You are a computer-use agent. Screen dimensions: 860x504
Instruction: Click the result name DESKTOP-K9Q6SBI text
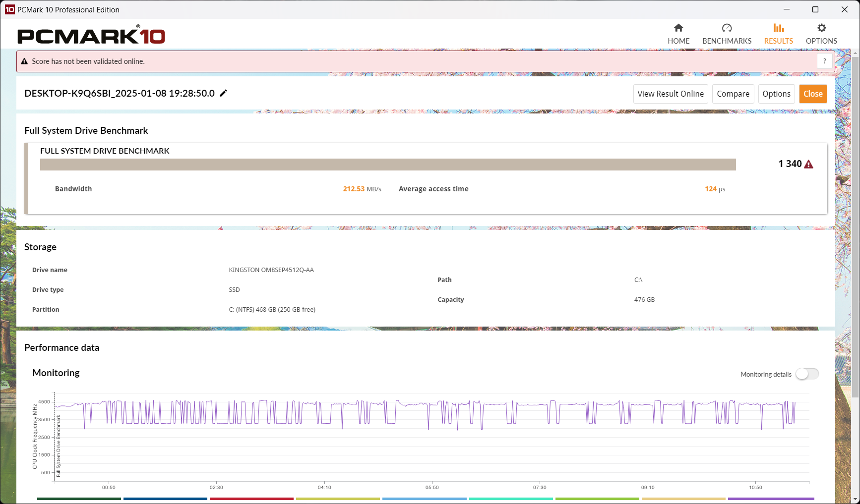click(120, 93)
